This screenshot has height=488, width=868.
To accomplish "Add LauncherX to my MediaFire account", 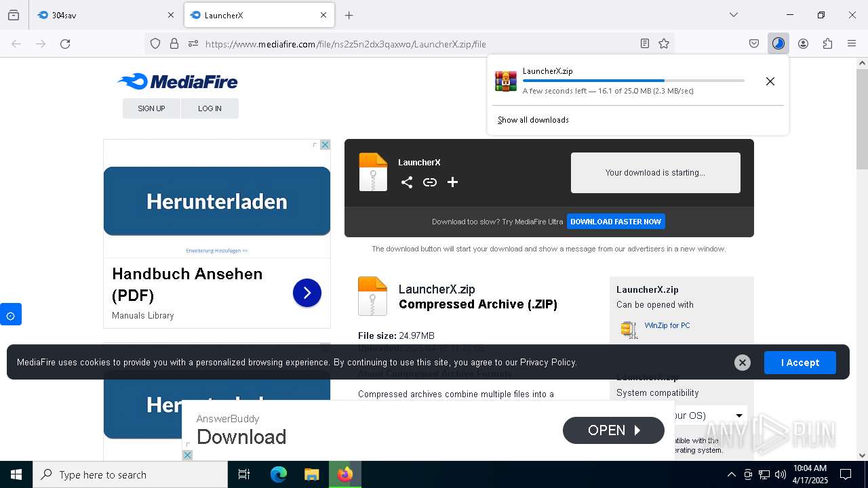I will pyautogui.click(x=453, y=182).
